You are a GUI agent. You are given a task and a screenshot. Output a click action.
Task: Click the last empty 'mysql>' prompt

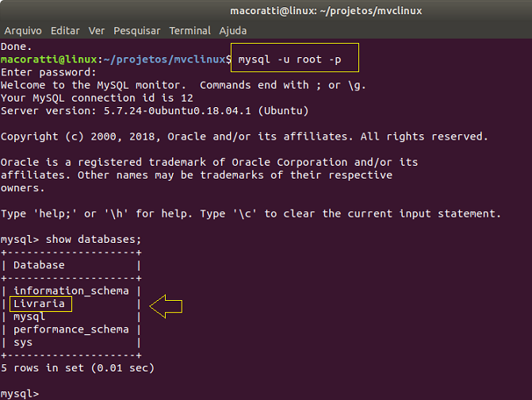click(20, 394)
